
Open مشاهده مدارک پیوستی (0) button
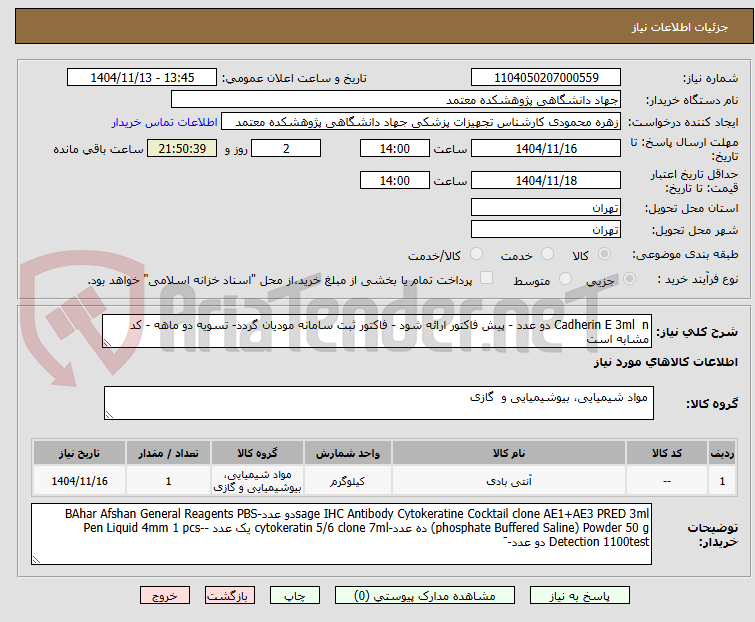(425, 596)
